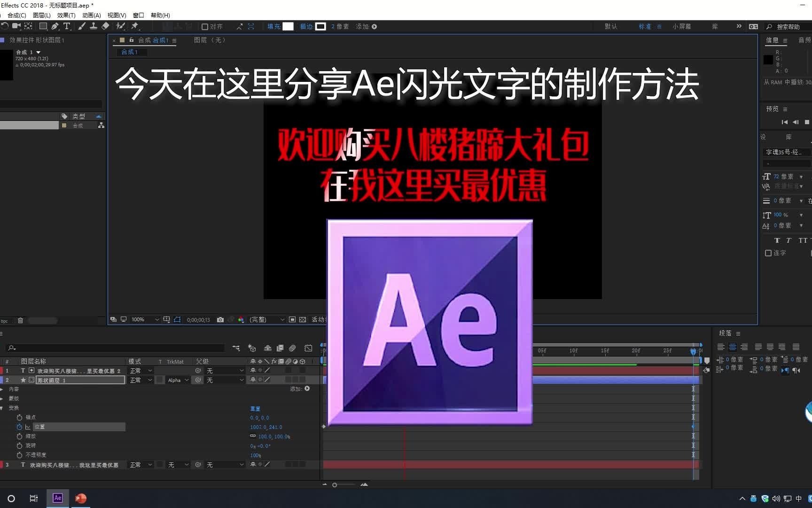Click the blue 位置 property value 1007.0
Viewport: 812px width, 508px height.
(258, 427)
